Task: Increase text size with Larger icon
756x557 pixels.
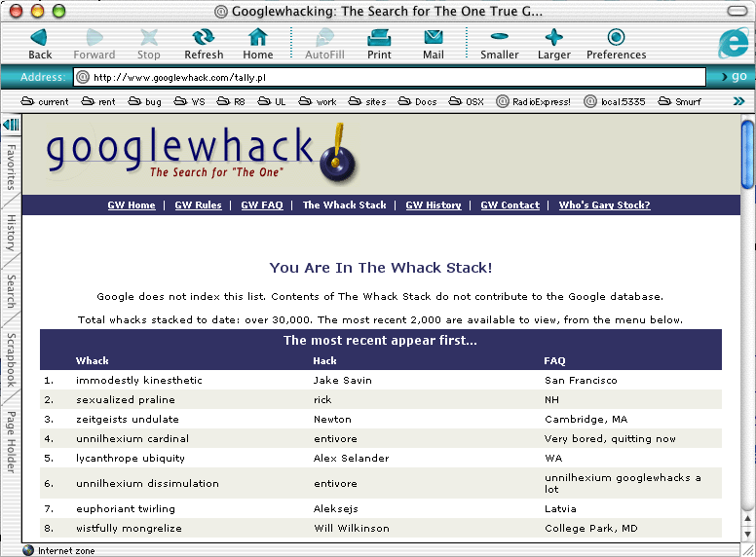Action: click(553, 38)
